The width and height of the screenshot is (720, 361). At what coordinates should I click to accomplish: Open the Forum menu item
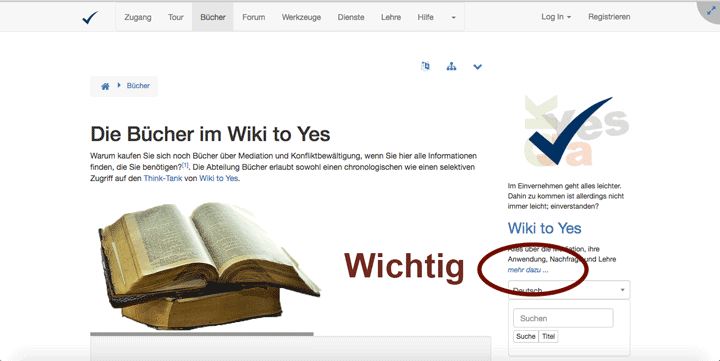click(253, 17)
